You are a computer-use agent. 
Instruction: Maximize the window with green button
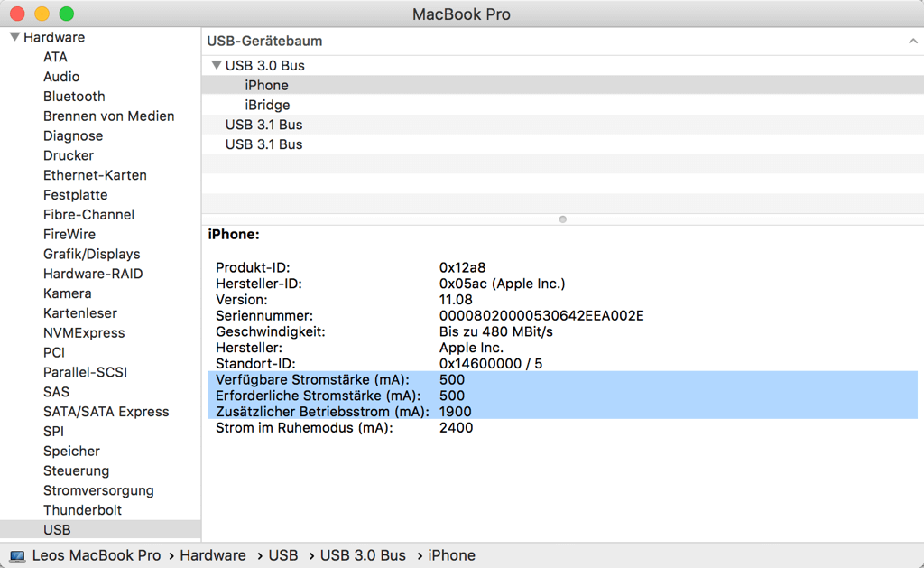tap(67, 14)
